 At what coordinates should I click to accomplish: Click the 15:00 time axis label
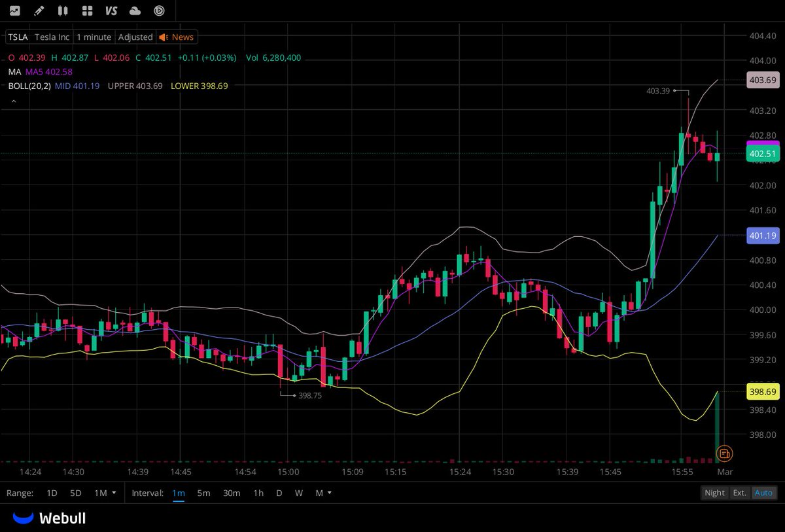[288, 472]
